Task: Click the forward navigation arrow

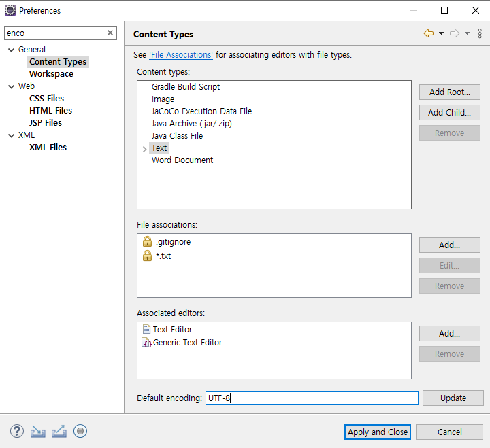Action: click(x=455, y=33)
